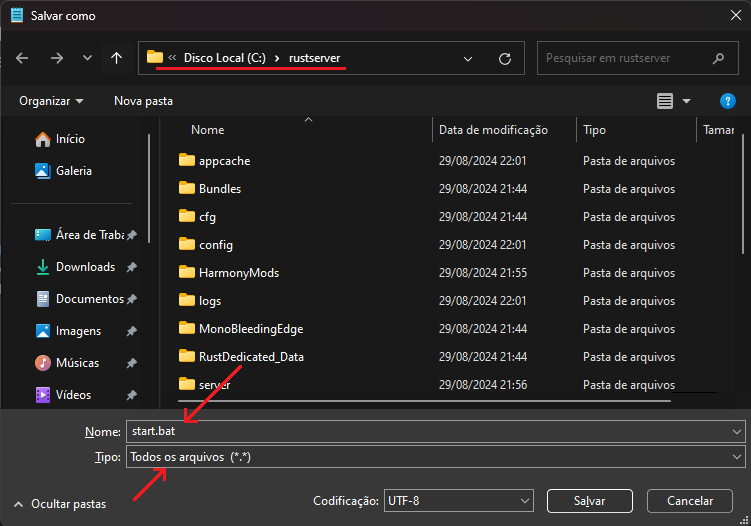This screenshot has height=526, width=751.
Task: Open Músicas in the sidebar
Action: 67,363
